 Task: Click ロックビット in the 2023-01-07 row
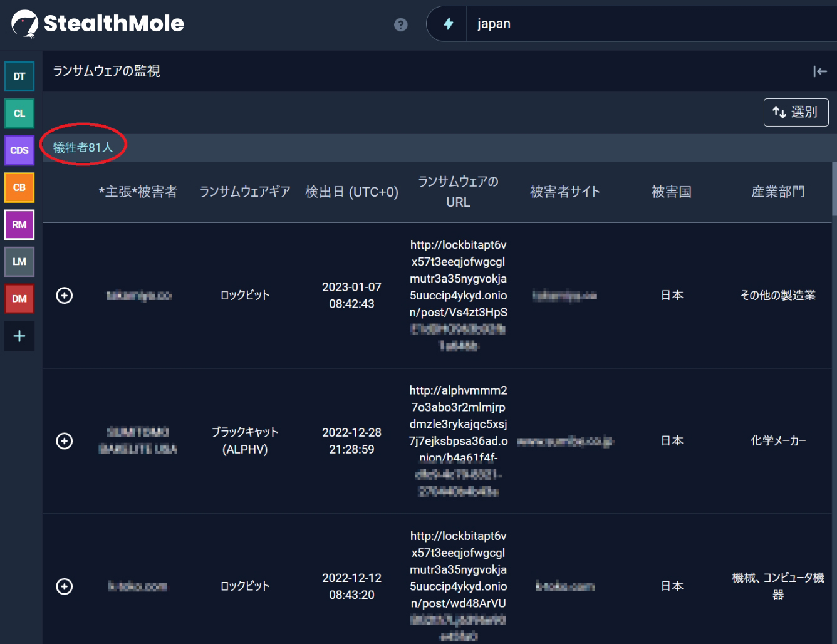pos(245,295)
